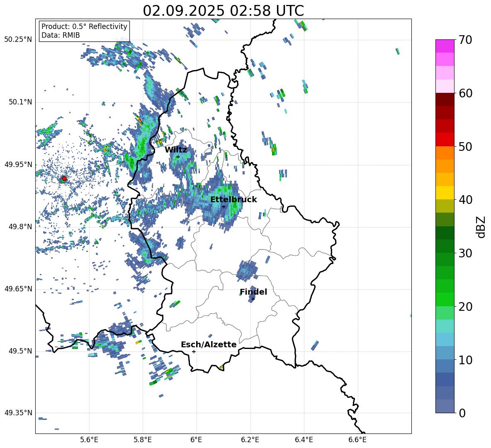Click the red radar site marker

click(x=64, y=178)
